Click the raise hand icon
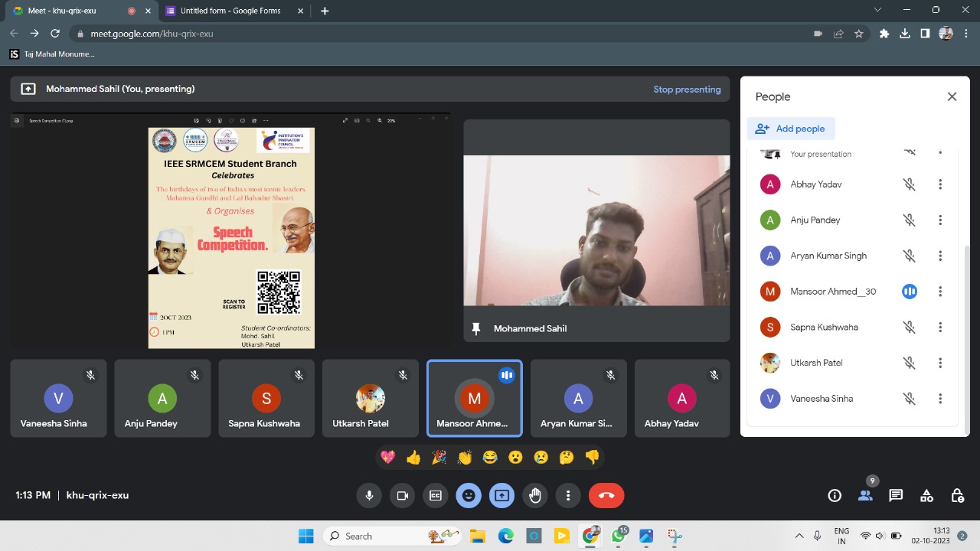Viewport: 980px width, 551px height. pos(535,496)
